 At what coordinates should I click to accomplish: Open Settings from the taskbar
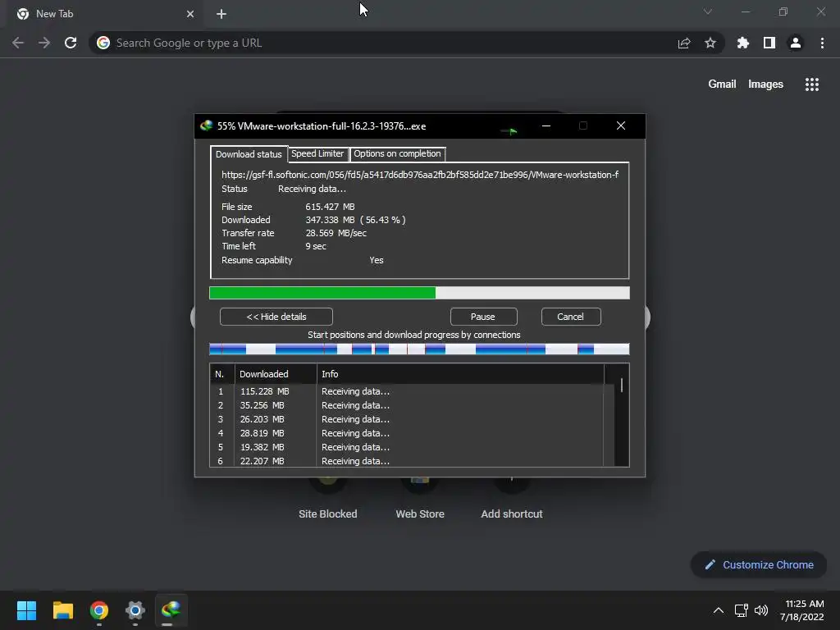[x=135, y=610]
